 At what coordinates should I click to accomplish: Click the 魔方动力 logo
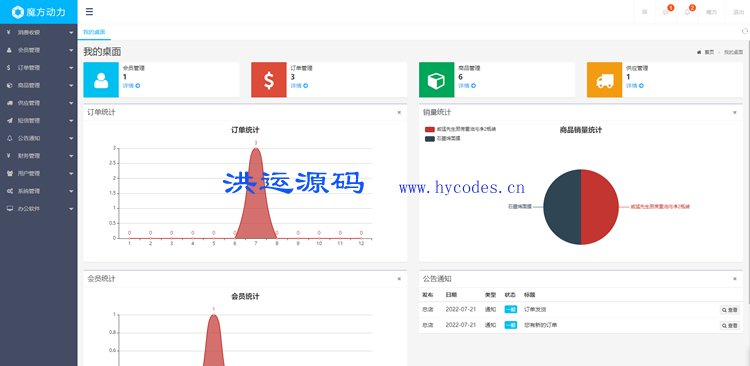tap(38, 12)
